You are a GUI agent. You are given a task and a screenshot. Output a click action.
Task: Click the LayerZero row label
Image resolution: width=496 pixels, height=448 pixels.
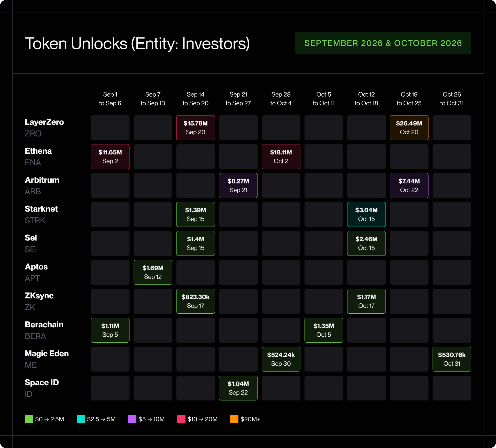click(x=44, y=122)
